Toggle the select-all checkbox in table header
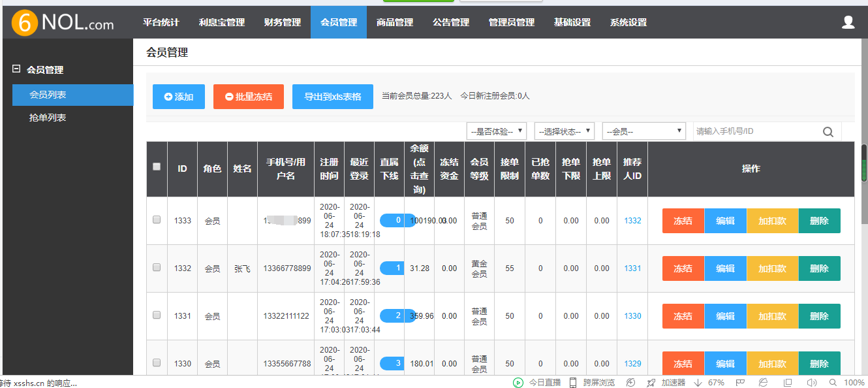Screen dimensions: 868x388 coord(157,167)
